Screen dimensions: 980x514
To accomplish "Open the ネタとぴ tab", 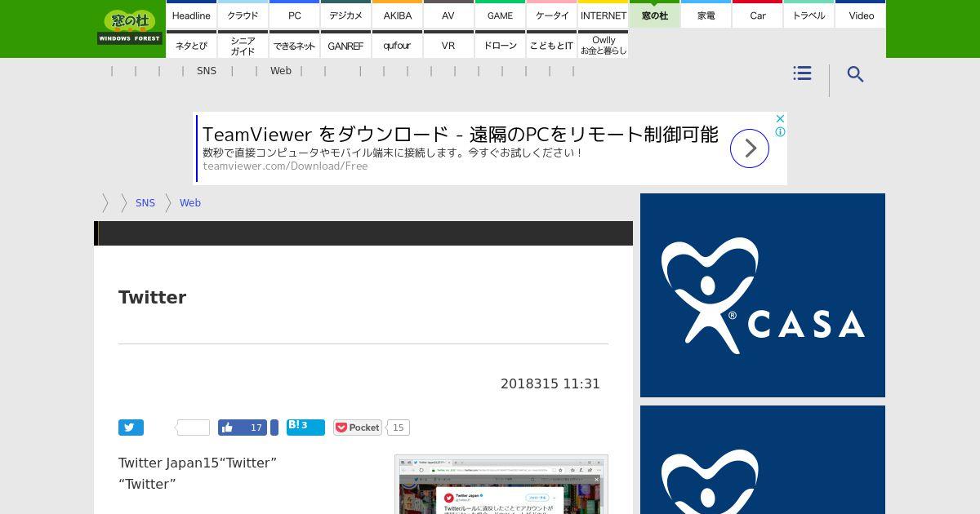I will pos(191,45).
